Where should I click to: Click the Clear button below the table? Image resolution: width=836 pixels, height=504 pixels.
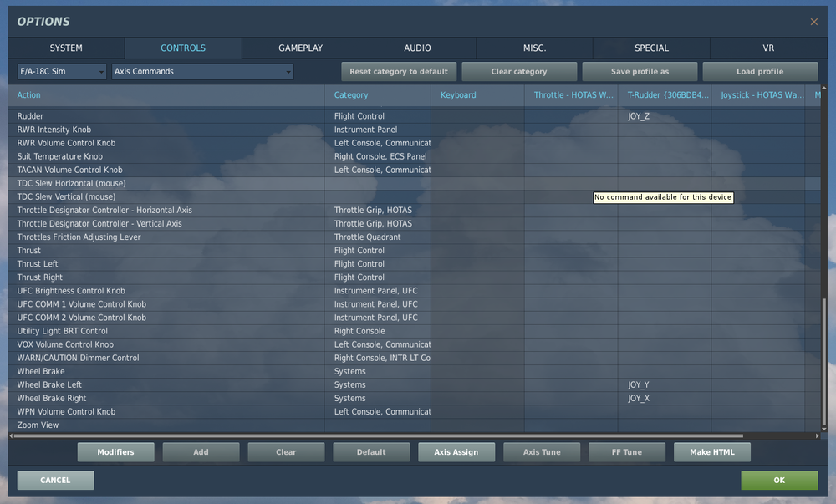(x=286, y=452)
